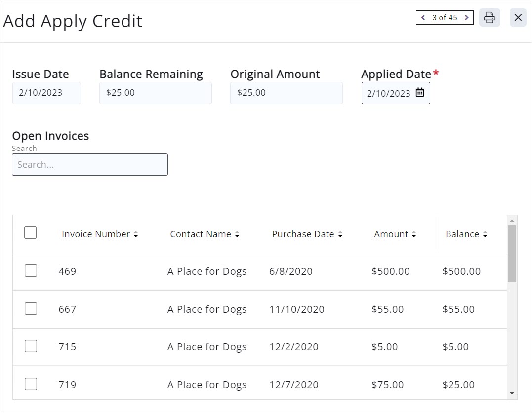Image resolution: width=532 pixels, height=413 pixels.
Task: Close the Add Apply Credit screen
Action: pyautogui.click(x=518, y=17)
